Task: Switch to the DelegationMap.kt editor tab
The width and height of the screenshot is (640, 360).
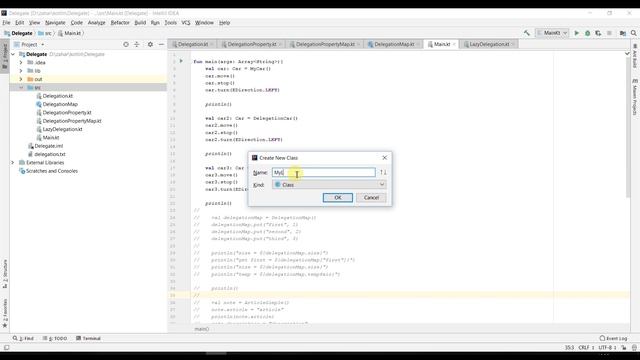Action: pos(394,44)
